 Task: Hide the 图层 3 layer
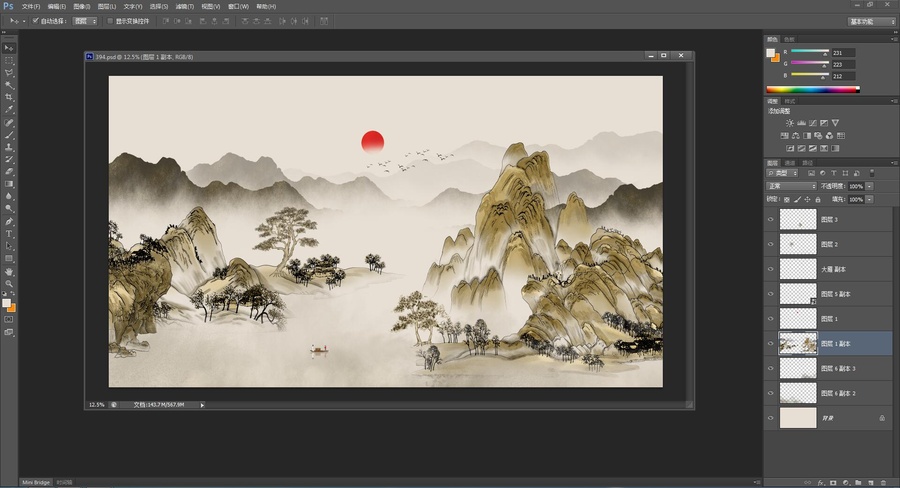(x=770, y=219)
